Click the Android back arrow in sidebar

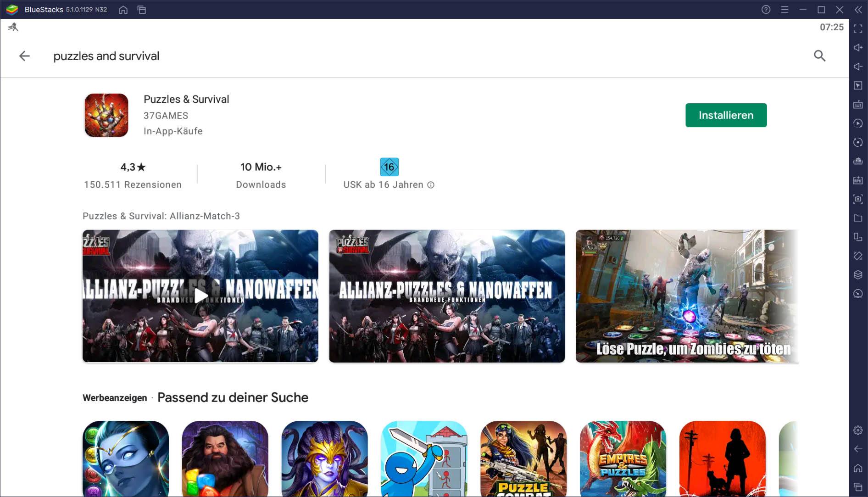(x=858, y=449)
